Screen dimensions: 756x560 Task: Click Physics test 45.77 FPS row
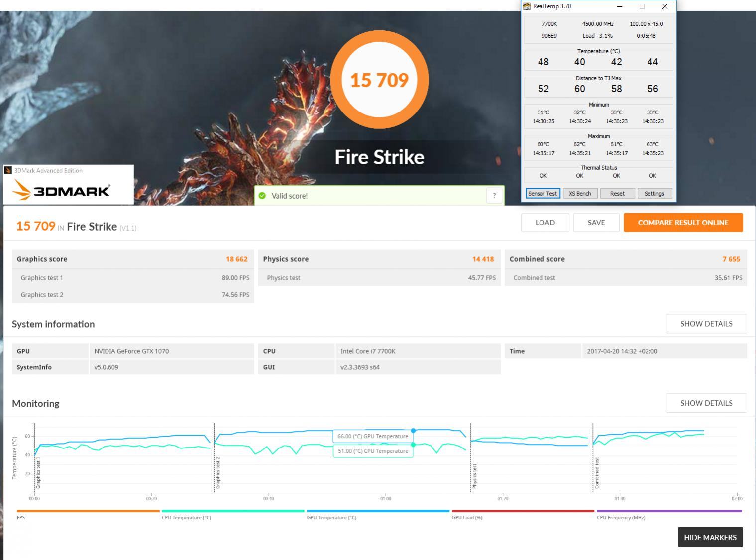tap(379, 278)
